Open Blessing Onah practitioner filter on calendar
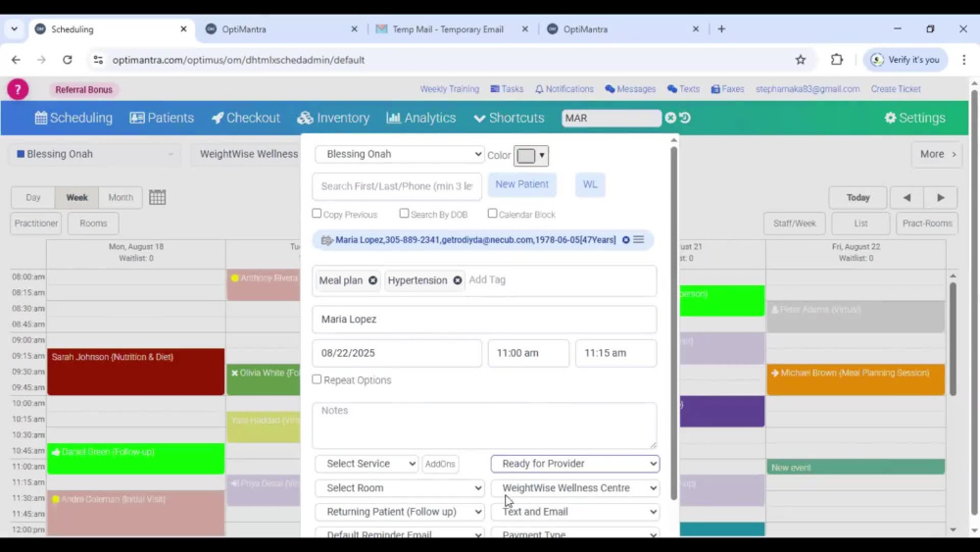Image resolution: width=980 pixels, height=552 pixels. coord(95,154)
